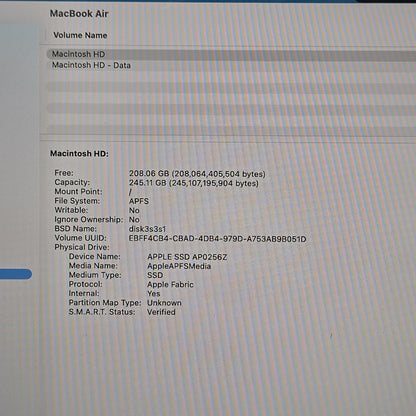Click the Writable value No
Viewport: 416px width, 416px height.
[x=134, y=210]
